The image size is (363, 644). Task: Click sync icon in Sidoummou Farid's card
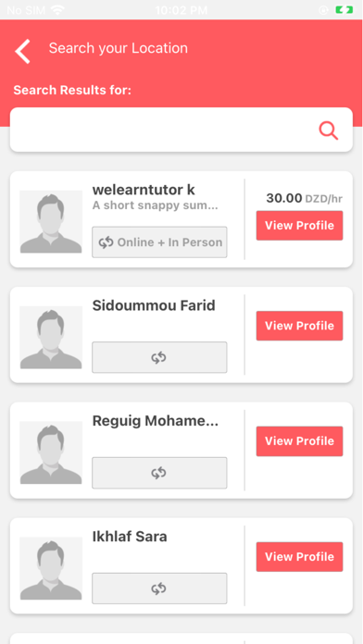pyautogui.click(x=158, y=358)
